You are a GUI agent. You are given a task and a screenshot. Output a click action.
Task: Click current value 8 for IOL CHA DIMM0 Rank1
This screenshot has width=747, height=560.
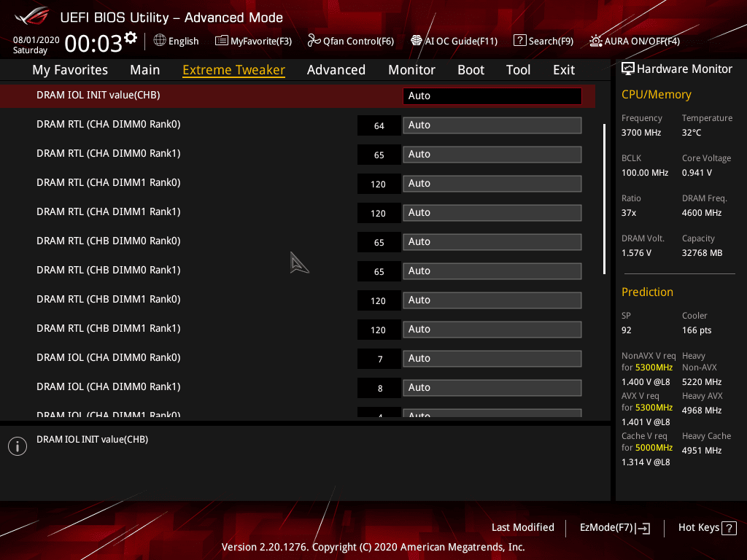point(379,388)
